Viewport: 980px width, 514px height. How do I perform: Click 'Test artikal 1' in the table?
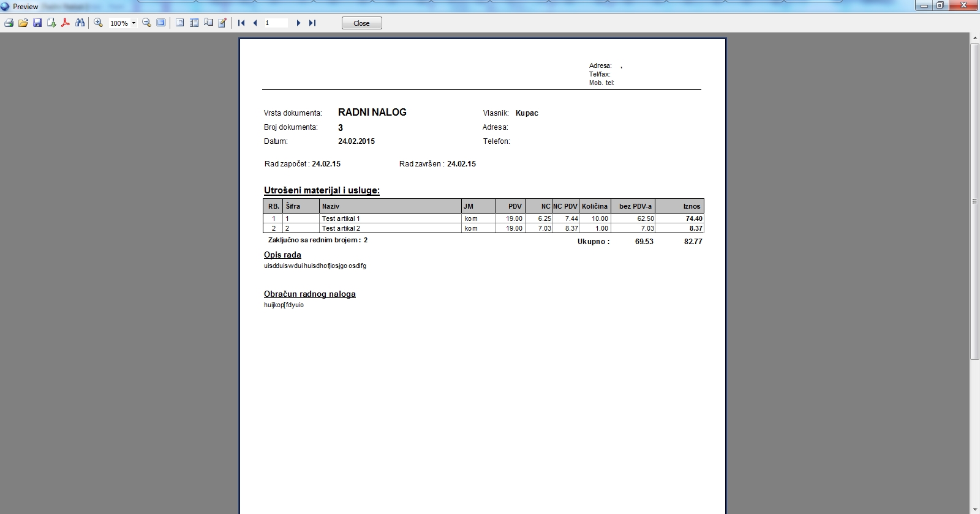coord(341,218)
